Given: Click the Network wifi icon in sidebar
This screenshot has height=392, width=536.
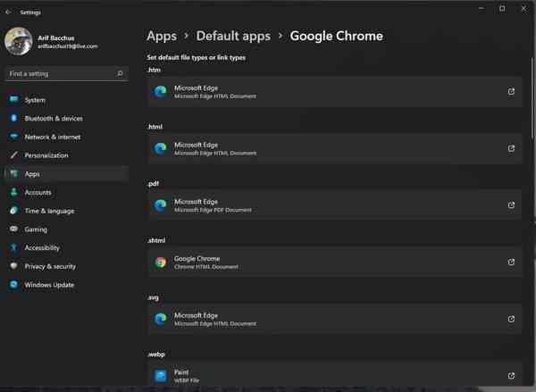Looking at the screenshot, I should click(13, 137).
